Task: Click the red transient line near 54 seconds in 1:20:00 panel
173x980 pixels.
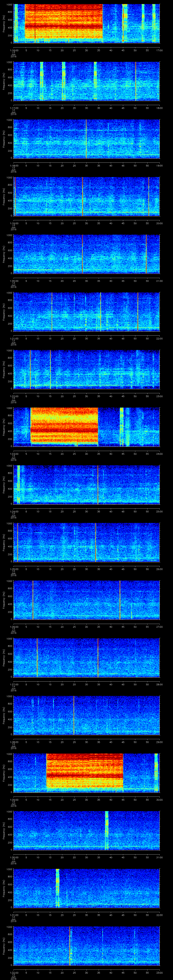Action: click(x=146, y=254)
